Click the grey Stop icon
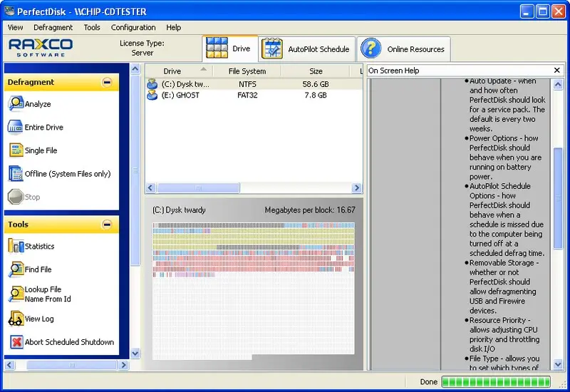Viewport: 570px width, 392px height. click(15, 197)
